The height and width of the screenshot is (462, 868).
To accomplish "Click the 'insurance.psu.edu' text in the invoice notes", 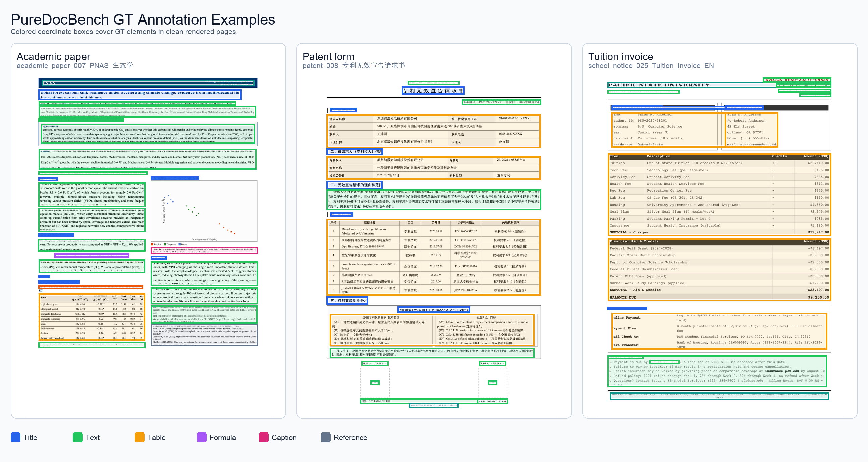I will (x=782, y=371).
